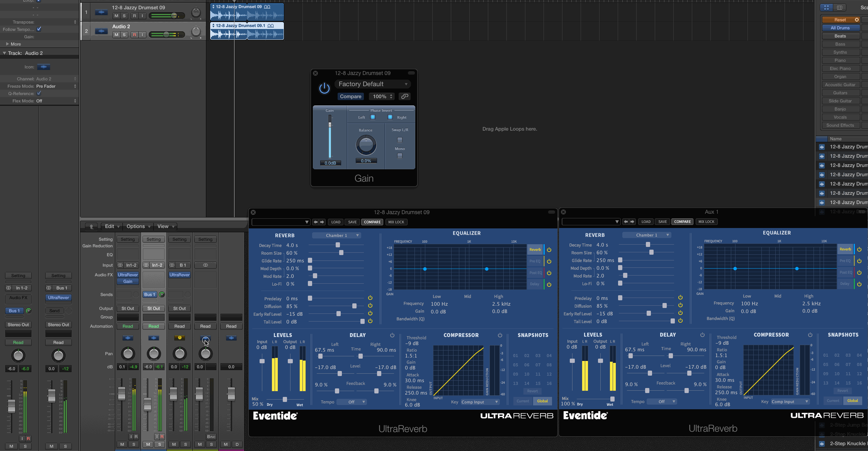This screenshot has width=868, height=451.
Task: Click mixer up-arrow navigation icon
Action: [x=92, y=226]
